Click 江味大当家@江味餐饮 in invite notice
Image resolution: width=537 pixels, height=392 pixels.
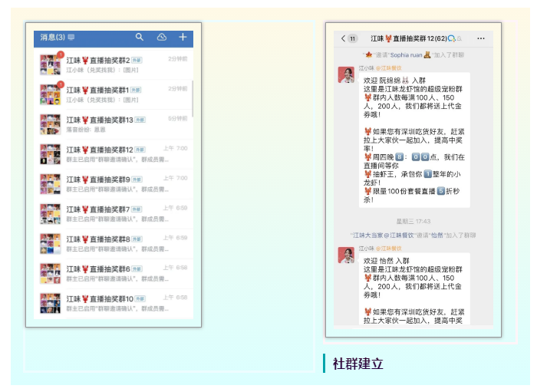click(384, 236)
